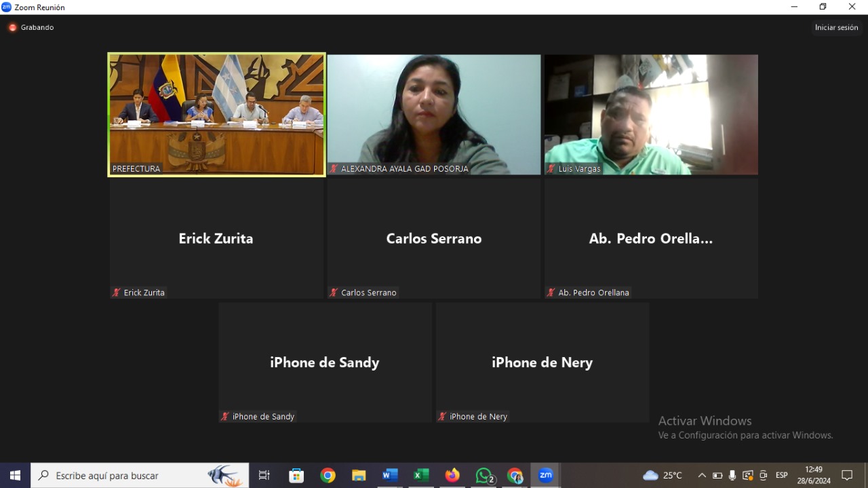This screenshot has width=868, height=488.
Task: Click muted mic icon for iPhone de Nery
Action: click(x=442, y=417)
